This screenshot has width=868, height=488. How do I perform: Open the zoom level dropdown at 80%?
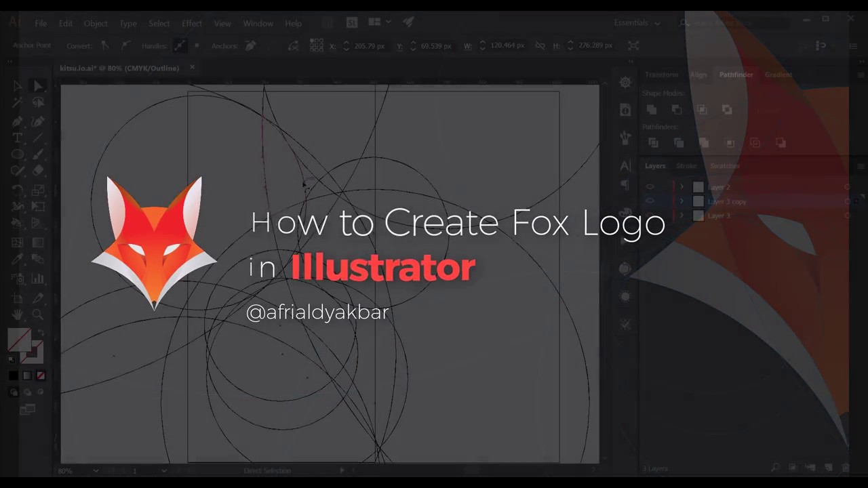point(96,470)
